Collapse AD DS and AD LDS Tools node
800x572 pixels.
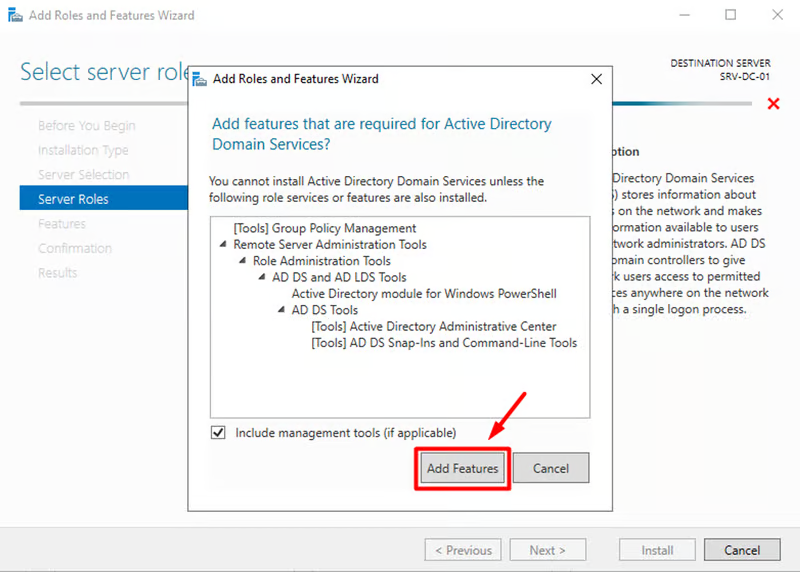coord(262,278)
